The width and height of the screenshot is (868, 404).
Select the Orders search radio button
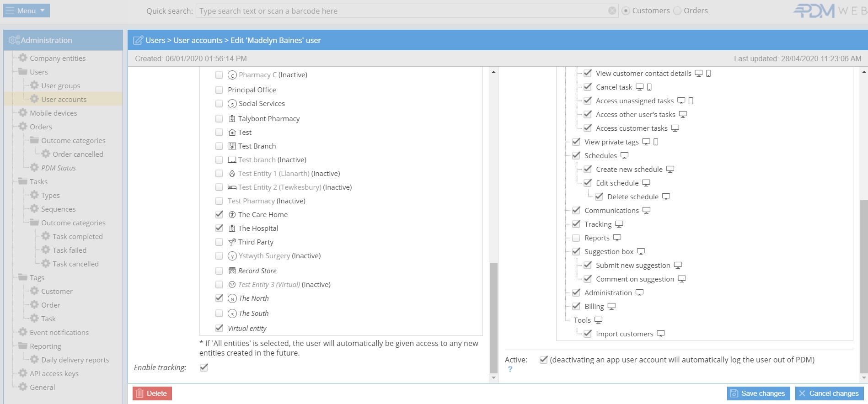tap(677, 11)
